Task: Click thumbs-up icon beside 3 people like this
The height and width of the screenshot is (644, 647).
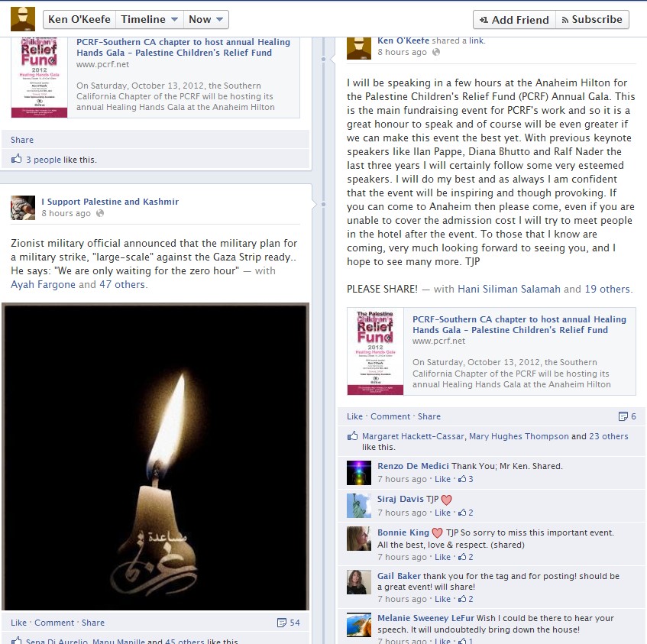Action: (17, 159)
